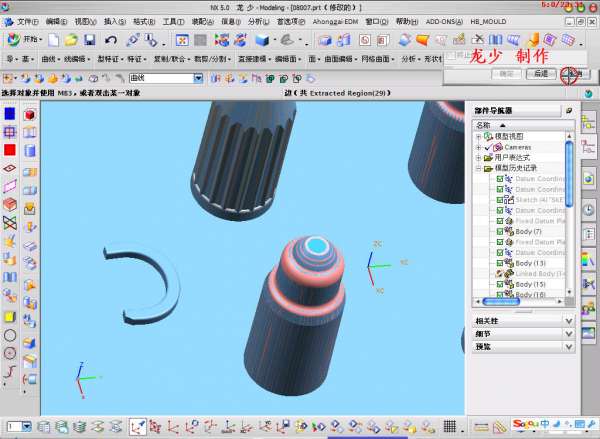The width and height of the screenshot is (600, 439).
Task: Click the pin icon on Part Navigator
Action: coord(569,111)
